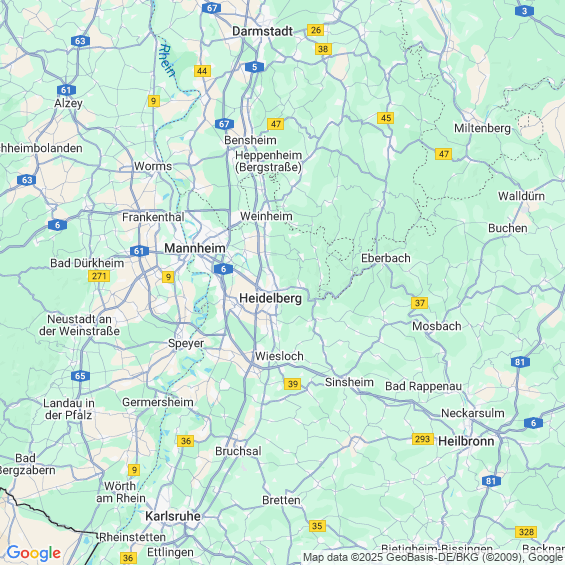This screenshot has height=565, width=565.
Task: Click the Sinsheim town label
Action: point(349,382)
